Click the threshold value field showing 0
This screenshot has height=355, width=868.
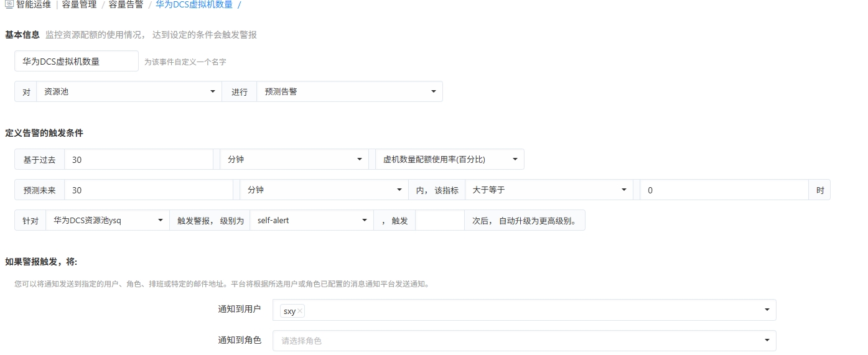click(x=724, y=190)
